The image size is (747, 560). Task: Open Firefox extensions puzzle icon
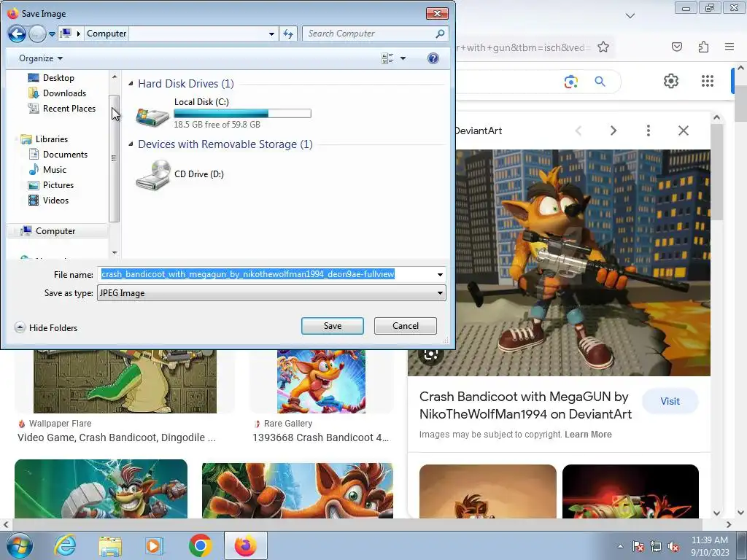coord(703,47)
